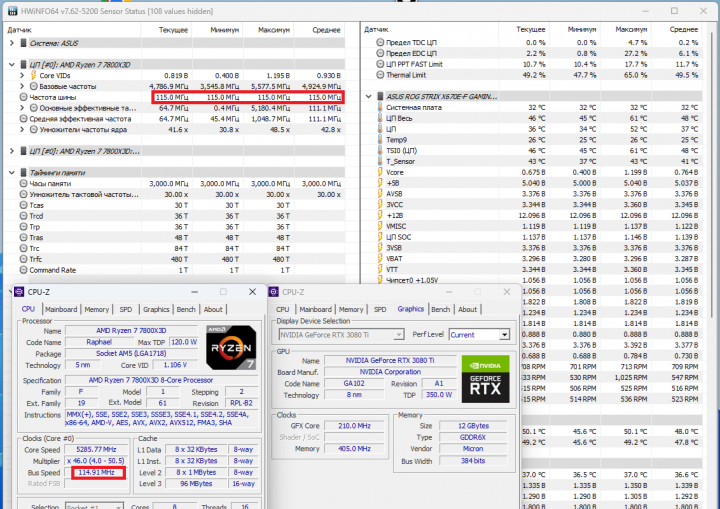720x509 pixels.
Task: Select the TSIO (ЦП) sensor row
Action: click(x=532, y=150)
